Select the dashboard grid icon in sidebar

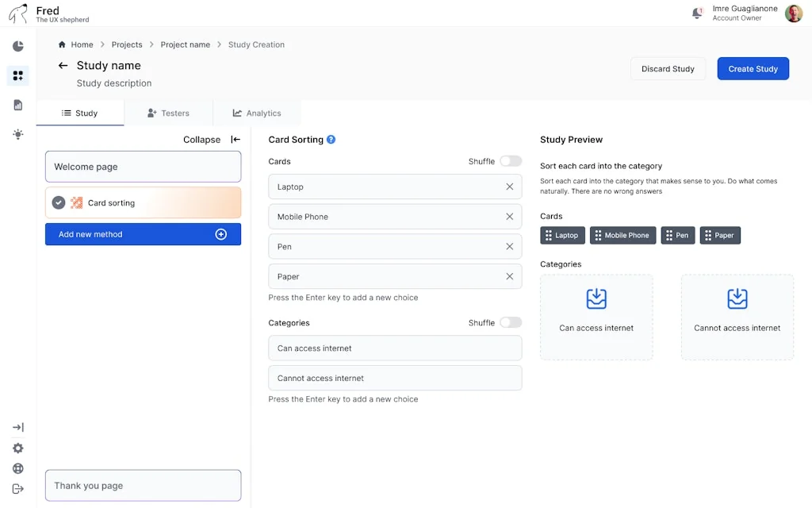tap(17, 75)
